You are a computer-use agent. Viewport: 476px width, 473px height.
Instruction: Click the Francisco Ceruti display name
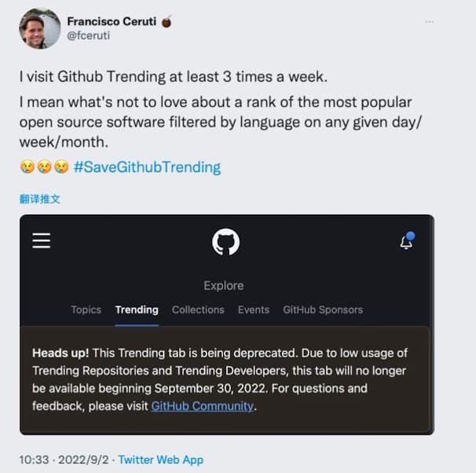pos(111,21)
